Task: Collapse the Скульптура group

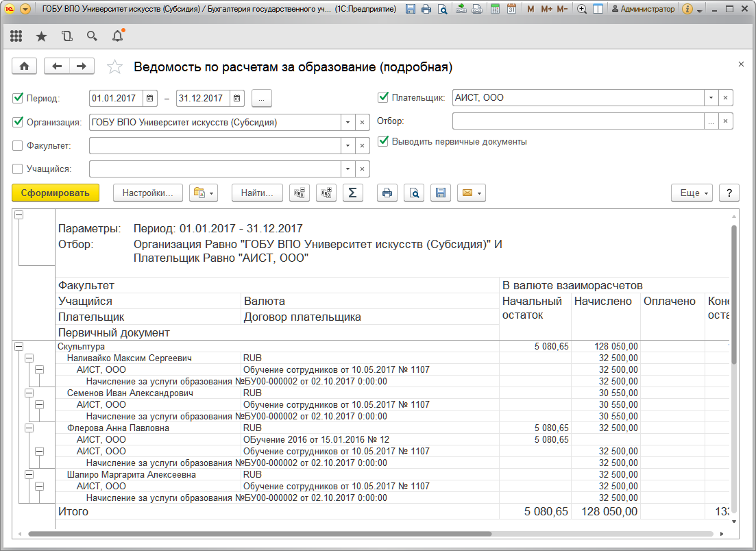Action: click(x=19, y=346)
